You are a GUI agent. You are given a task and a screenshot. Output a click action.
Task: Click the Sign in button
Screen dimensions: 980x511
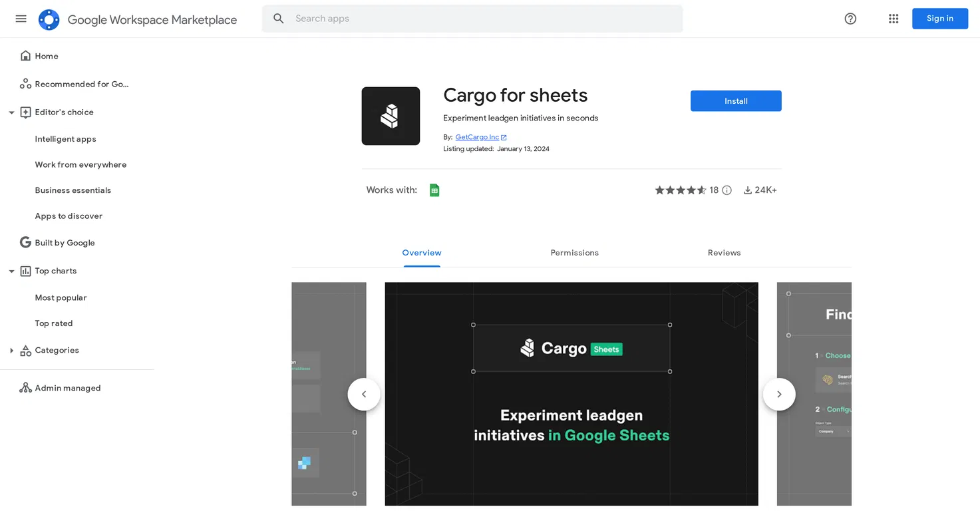(x=939, y=19)
